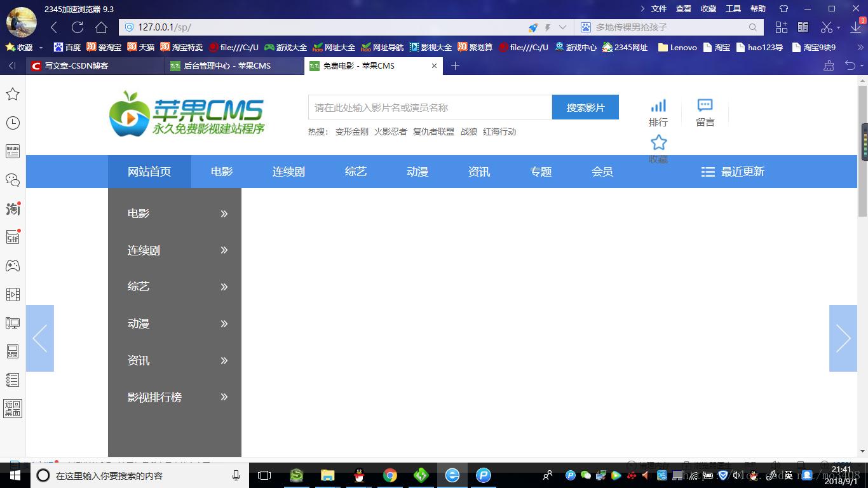Expand the 电影 category arrow in side menu
This screenshot has height=488, width=868.
(x=224, y=214)
